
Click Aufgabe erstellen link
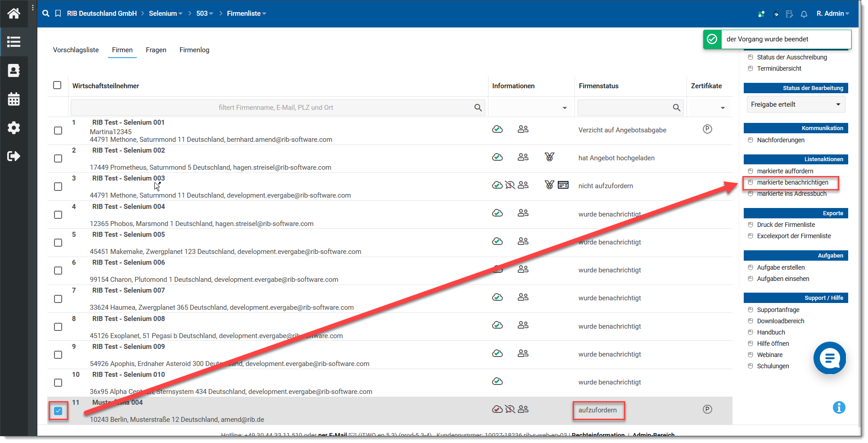coord(781,267)
